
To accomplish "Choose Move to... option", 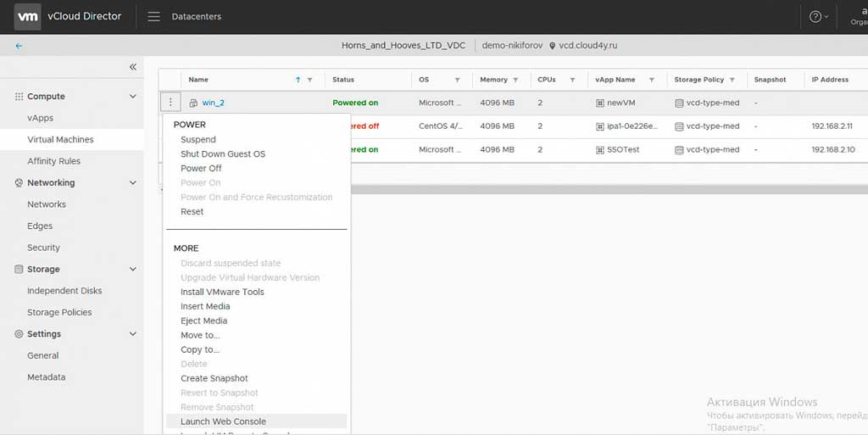I will pos(200,335).
